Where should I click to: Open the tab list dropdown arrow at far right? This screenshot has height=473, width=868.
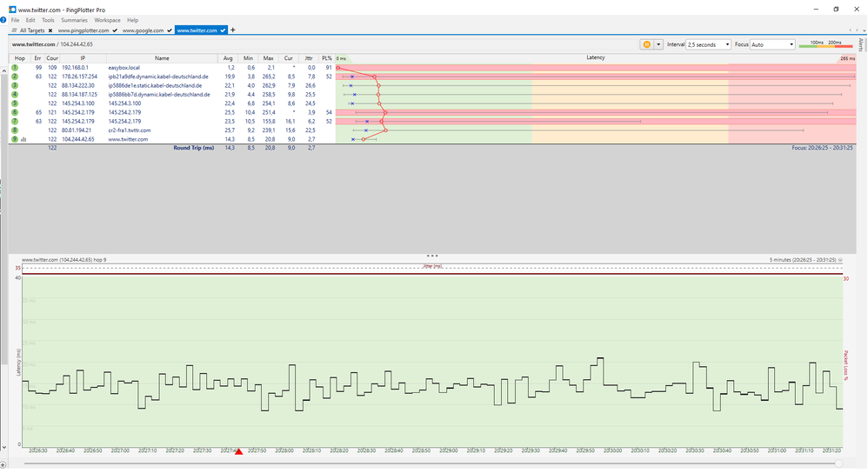pos(864,30)
